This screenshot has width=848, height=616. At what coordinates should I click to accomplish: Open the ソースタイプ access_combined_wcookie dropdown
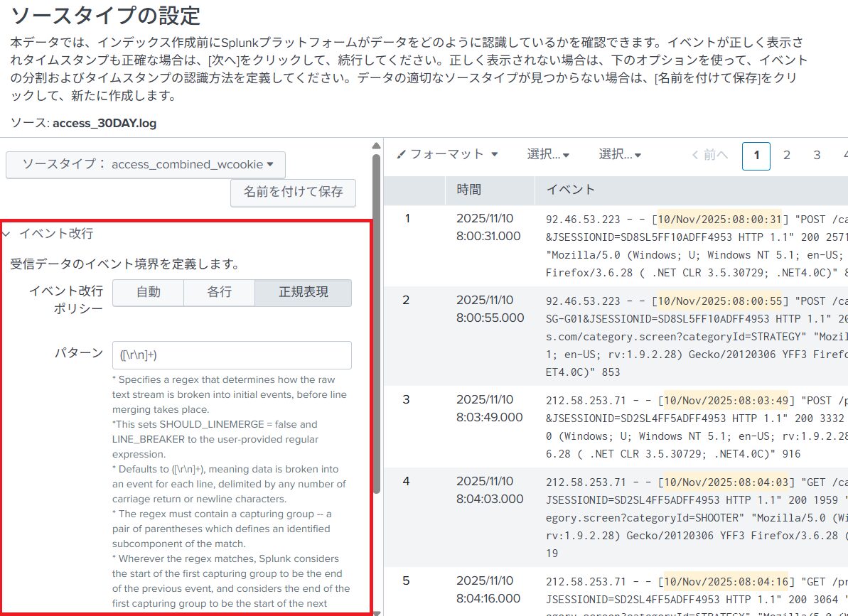click(146, 164)
